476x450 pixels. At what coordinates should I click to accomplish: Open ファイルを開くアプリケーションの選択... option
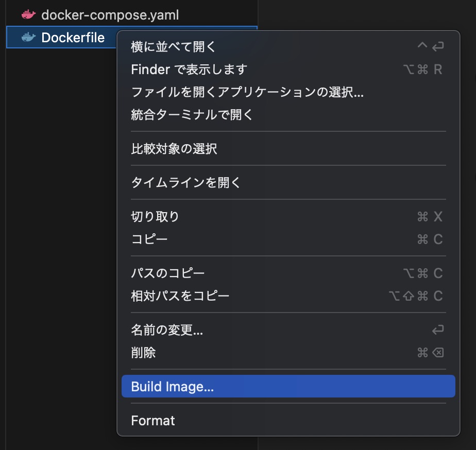click(x=247, y=92)
